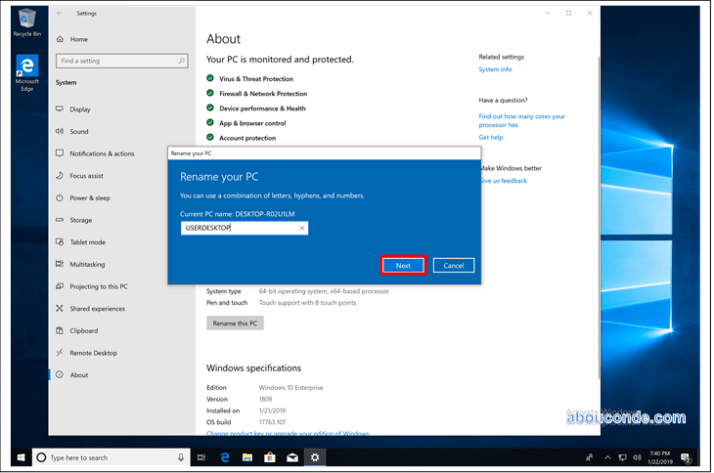Open Focus assist settings
This screenshot has height=473, width=714.
point(86,175)
